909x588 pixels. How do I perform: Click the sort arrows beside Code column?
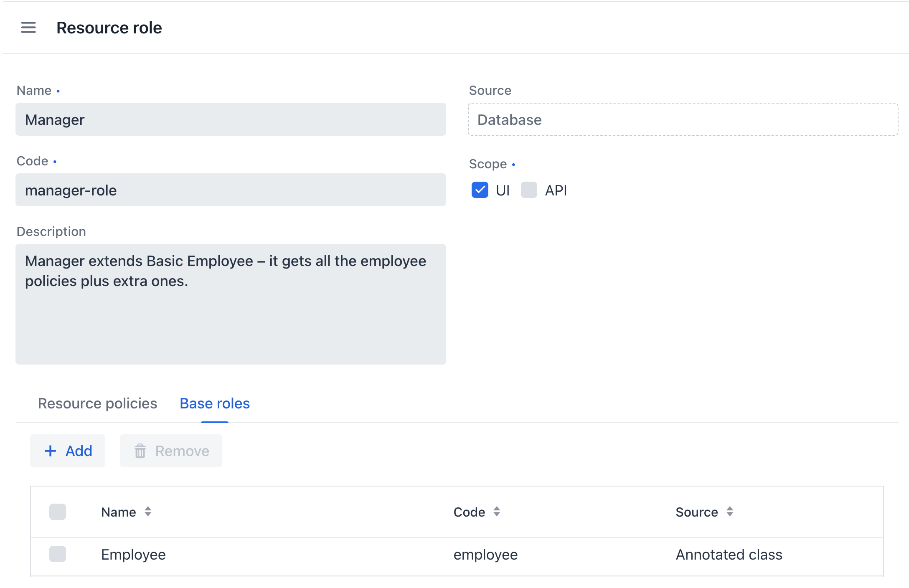point(497,512)
